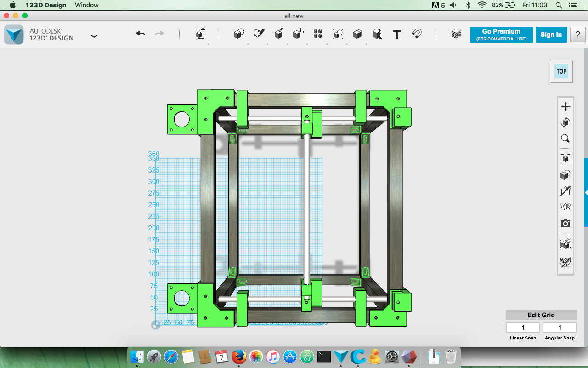Viewport: 588px width, 368px height.
Task: Open help with the question mark button
Action: click(578, 34)
